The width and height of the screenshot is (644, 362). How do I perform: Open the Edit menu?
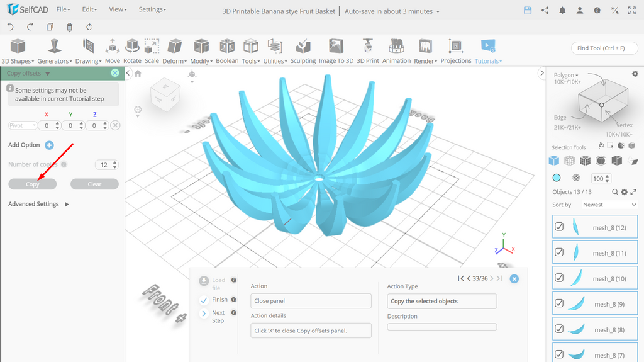(x=89, y=9)
